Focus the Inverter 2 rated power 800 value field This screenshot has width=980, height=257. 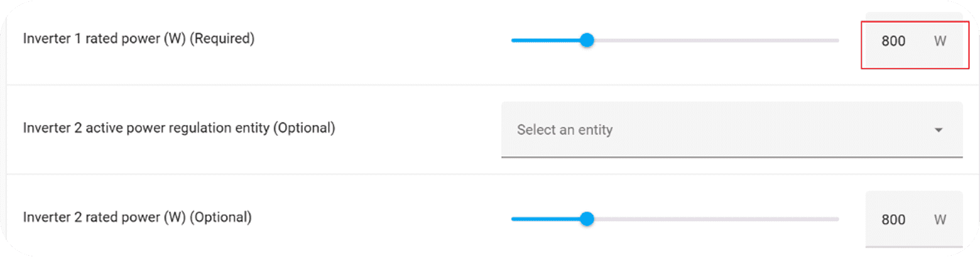coord(893,220)
